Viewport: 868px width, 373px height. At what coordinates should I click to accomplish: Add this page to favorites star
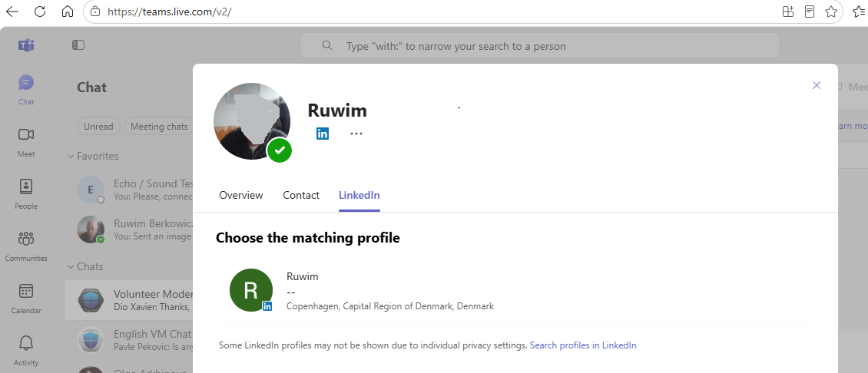tap(831, 12)
